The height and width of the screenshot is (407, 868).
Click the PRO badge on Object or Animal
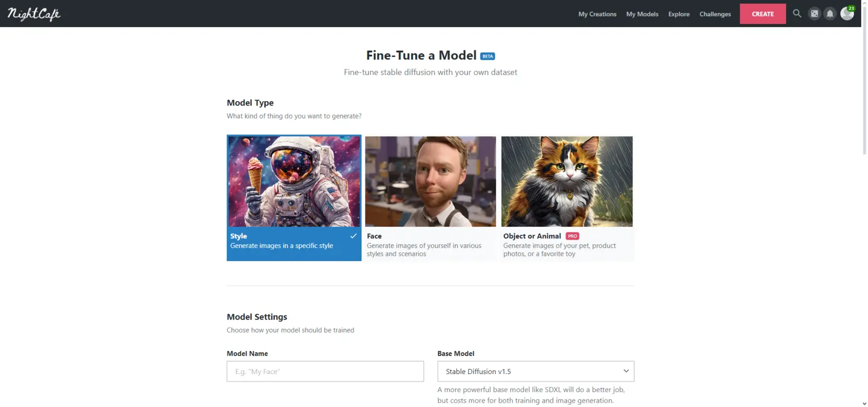pyautogui.click(x=572, y=236)
